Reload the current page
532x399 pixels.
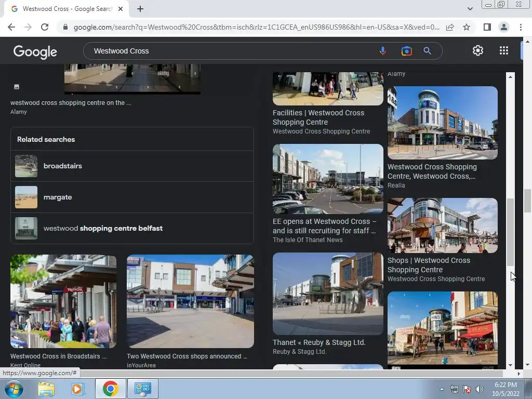(45, 27)
